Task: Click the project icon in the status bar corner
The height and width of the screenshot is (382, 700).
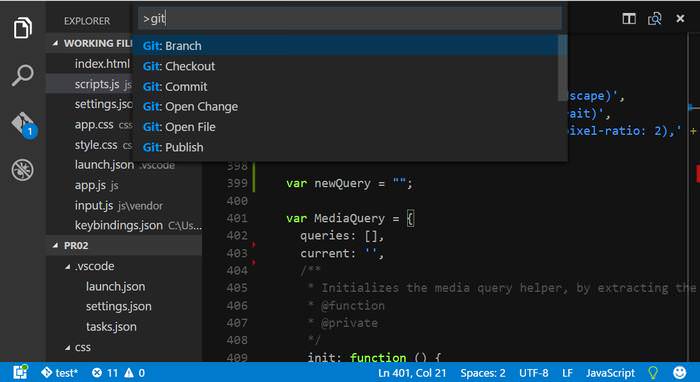Action: [x=21, y=372]
